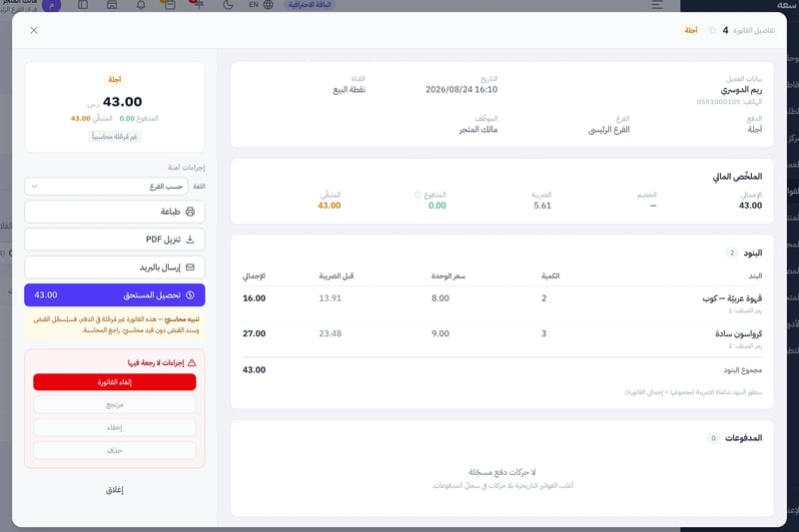This screenshot has width=799, height=532.
Task: Click employee value مالك المتجر
Action: [x=478, y=130]
